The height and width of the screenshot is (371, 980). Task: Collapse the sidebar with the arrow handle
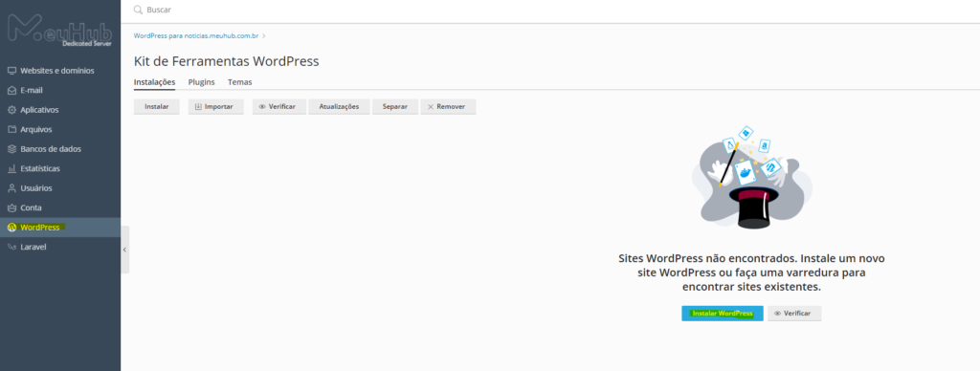pyautogui.click(x=125, y=250)
